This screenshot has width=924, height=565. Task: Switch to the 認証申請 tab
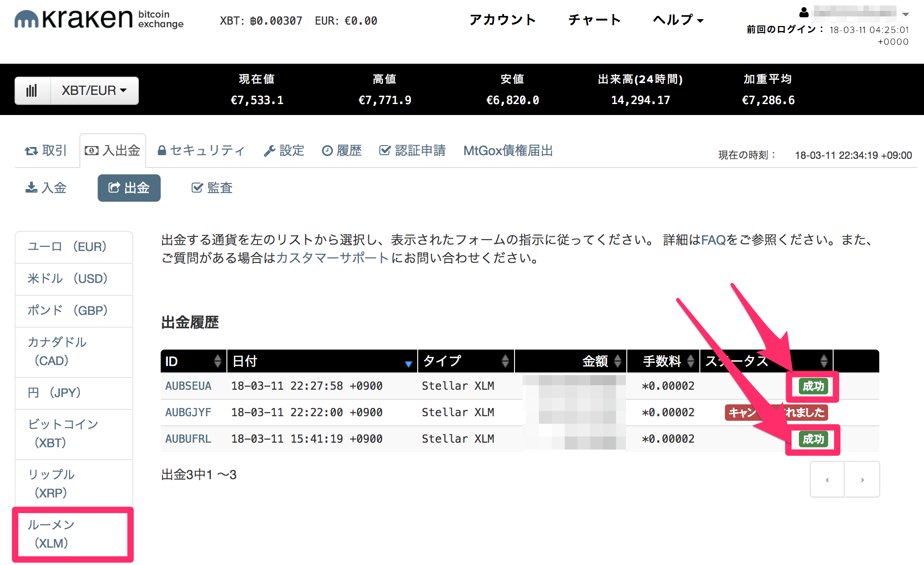[413, 150]
